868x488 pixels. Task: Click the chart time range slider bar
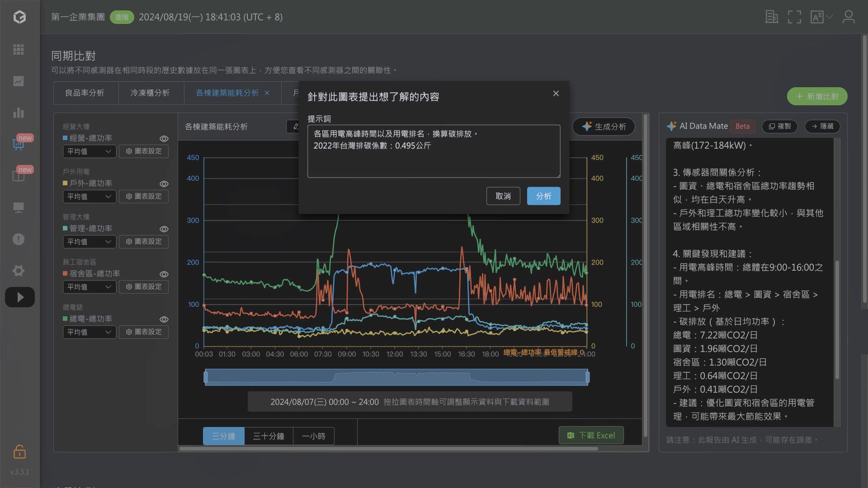[396, 377]
